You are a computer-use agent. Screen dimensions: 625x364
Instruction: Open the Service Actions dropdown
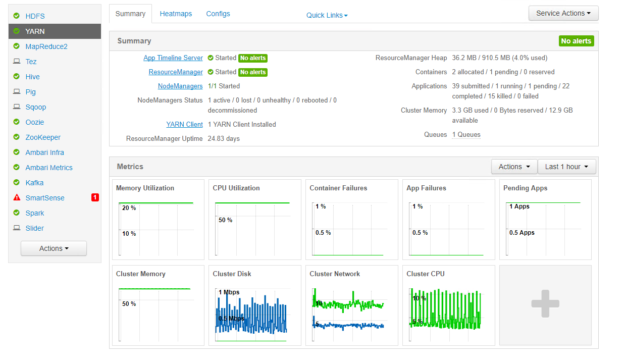[x=563, y=14]
